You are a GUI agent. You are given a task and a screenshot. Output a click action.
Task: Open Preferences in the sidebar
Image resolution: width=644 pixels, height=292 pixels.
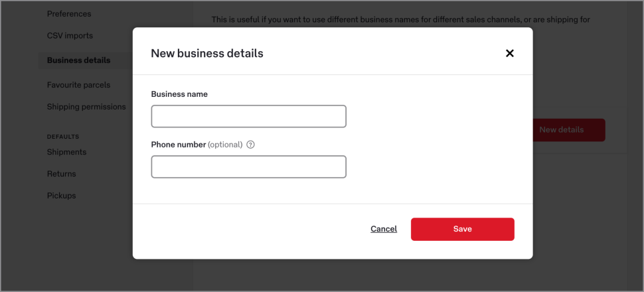69,14
